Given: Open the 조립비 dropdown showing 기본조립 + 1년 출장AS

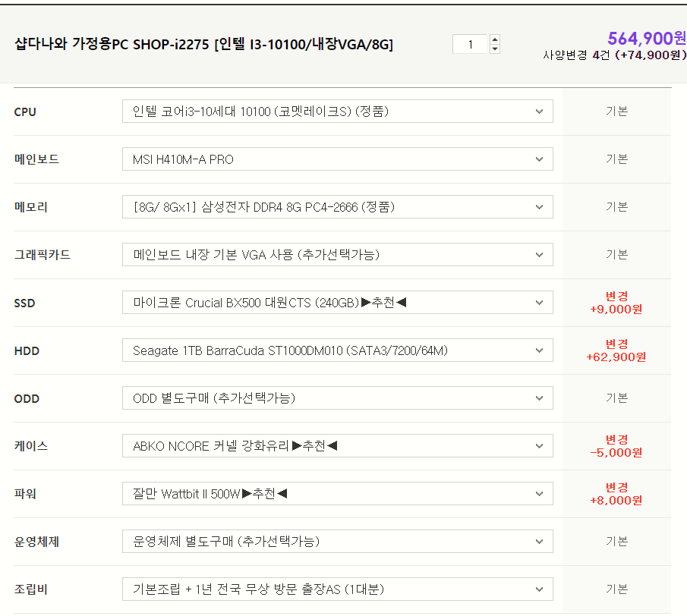Looking at the screenshot, I should pyautogui.click(x=337, y=589).
